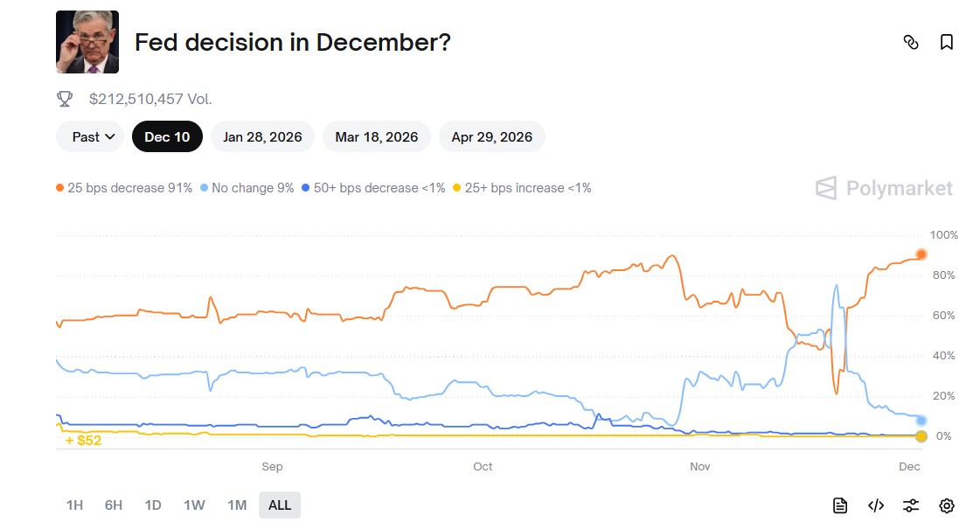
Task: Select the Dec 10 date tab
Action: [167, 136]
